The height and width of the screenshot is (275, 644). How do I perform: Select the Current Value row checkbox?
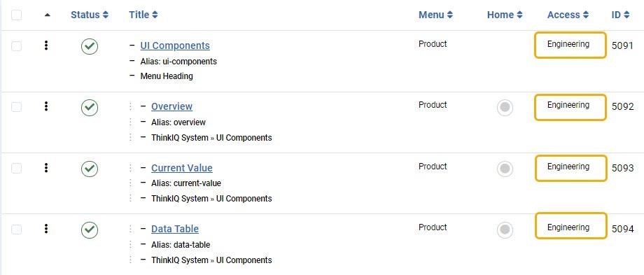coord(16,168)
